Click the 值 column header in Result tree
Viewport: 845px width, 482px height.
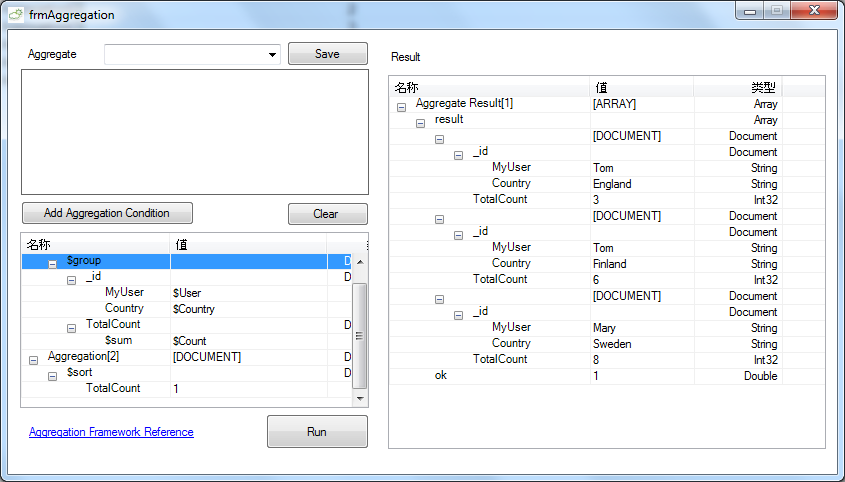(642, 87)
